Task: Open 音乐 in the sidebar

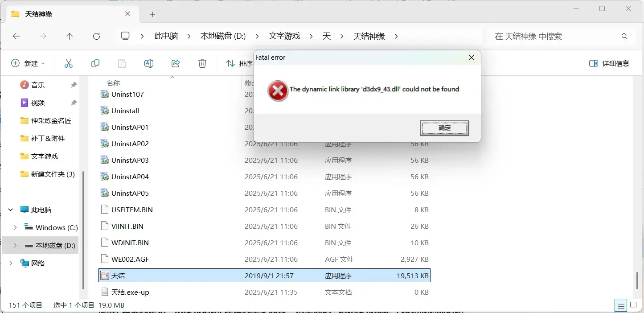Action: [x=38, y=85]
